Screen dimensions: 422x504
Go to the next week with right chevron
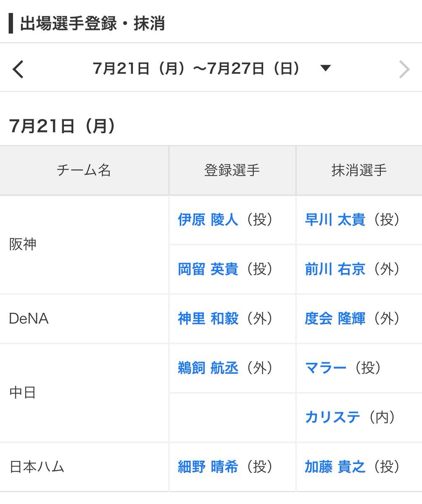(x=404, y=69)
